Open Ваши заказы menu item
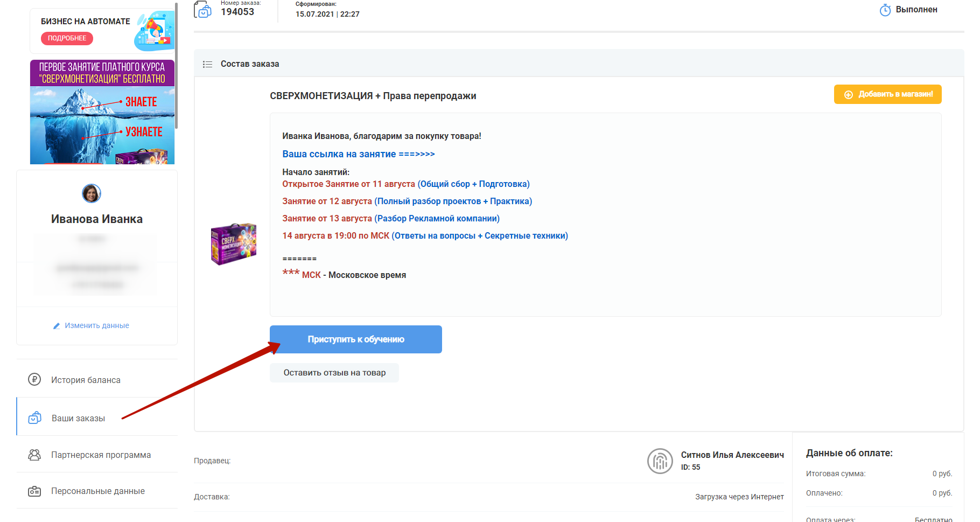980x522 pixels. point(97,417)
